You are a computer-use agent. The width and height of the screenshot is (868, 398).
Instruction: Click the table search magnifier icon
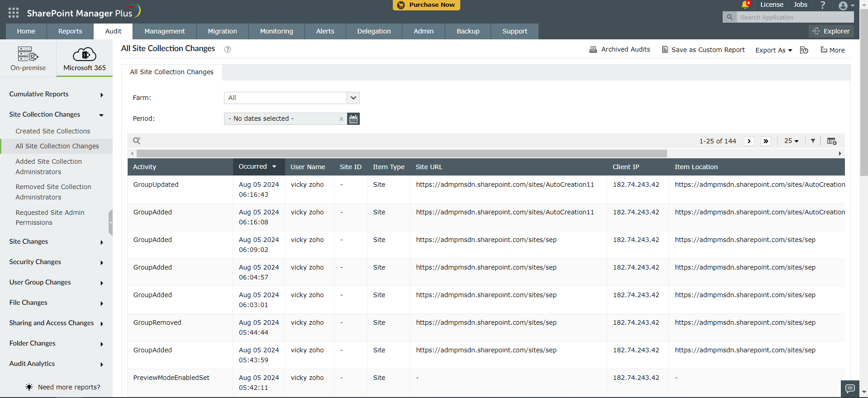pyautogui.click(x=137, y=141)
